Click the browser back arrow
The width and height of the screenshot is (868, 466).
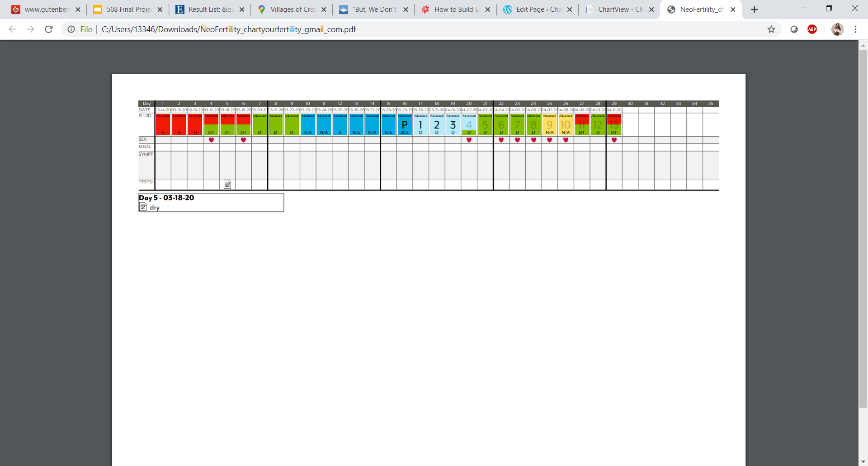pyautogui.click(x=13, y=29)
